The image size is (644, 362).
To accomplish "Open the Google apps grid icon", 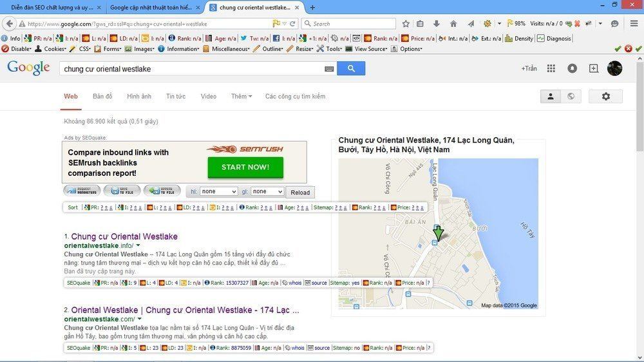I will point(551,69).
